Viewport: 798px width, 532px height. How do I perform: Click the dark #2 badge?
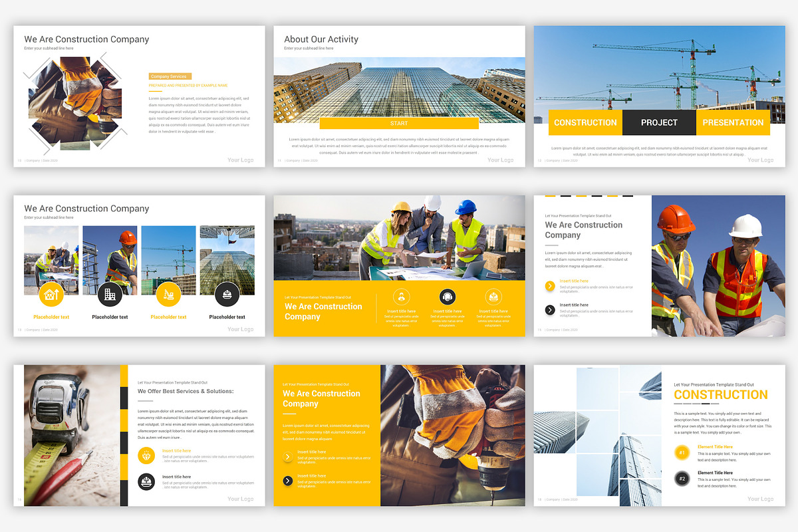tap(682, 478)
